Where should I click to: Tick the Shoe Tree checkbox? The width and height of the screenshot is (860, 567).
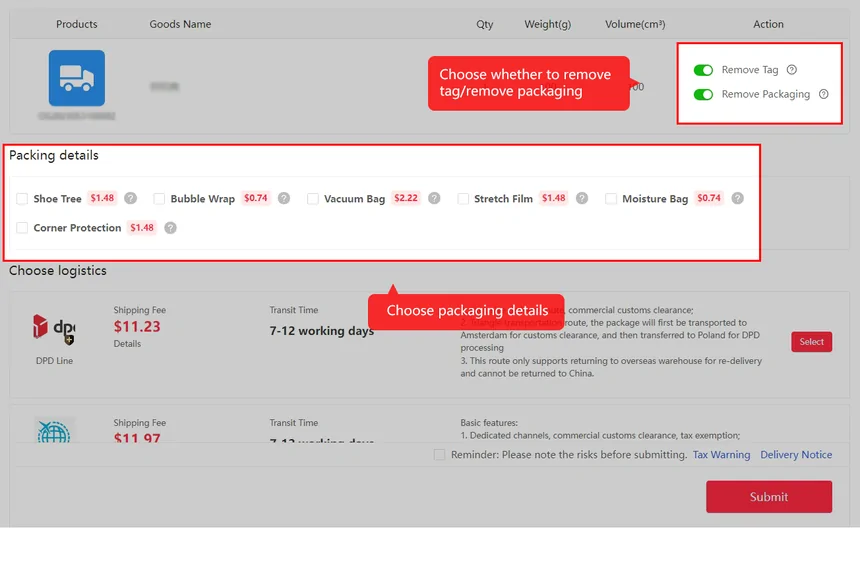tap(22, 199)
